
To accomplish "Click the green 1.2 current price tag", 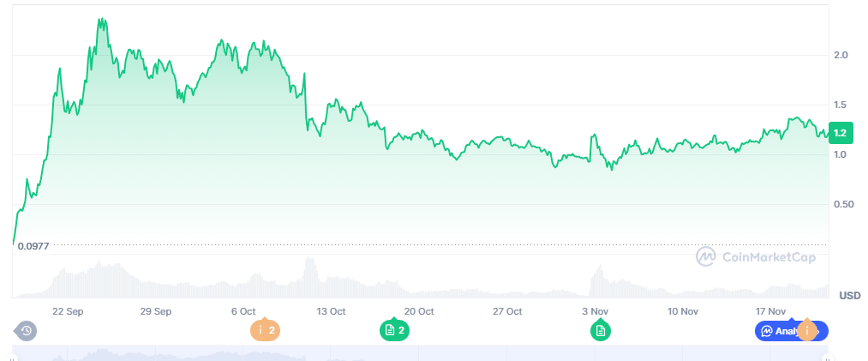I will pyautogui.click(x=840, y=133).
